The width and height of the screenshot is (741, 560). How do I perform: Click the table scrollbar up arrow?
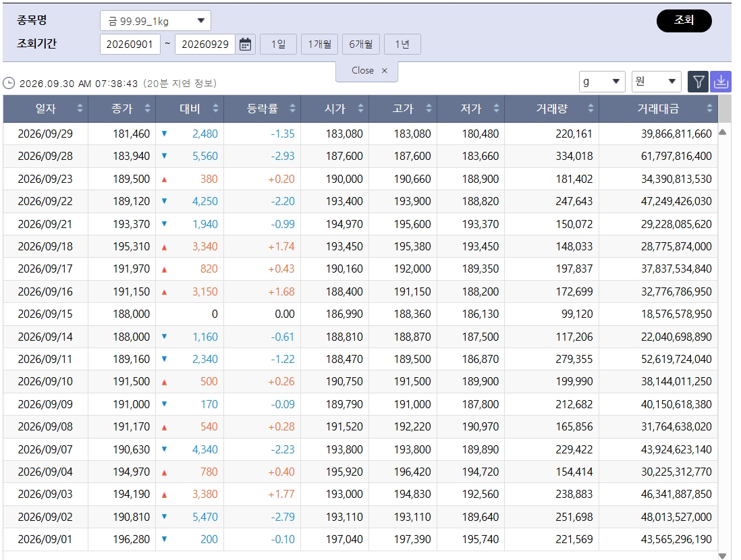coord(722,133)
